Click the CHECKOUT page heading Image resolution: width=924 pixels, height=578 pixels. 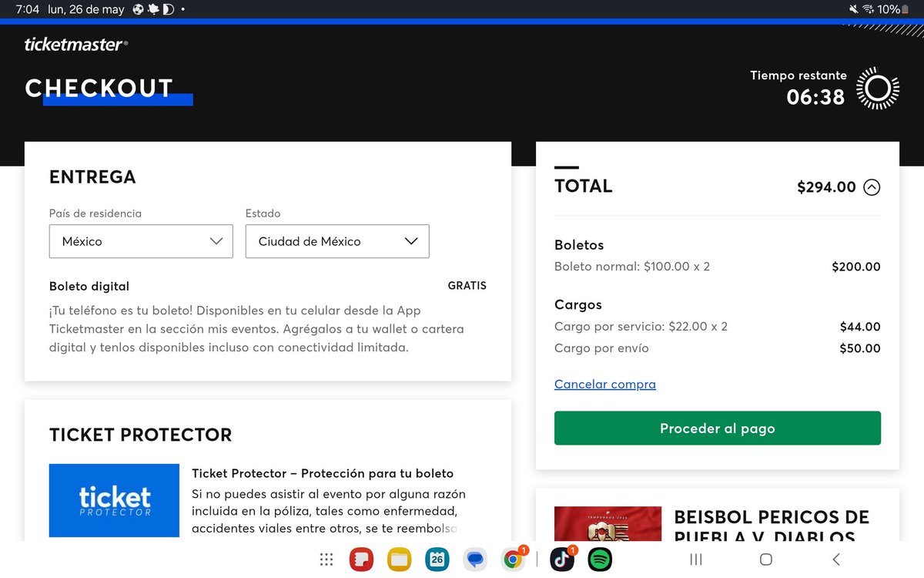[x=99, y=89]
